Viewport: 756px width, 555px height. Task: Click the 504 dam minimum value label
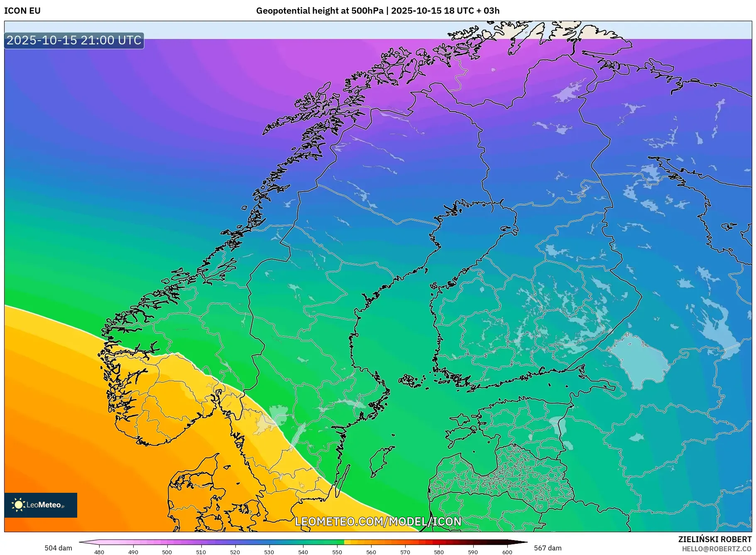[58, 548]
